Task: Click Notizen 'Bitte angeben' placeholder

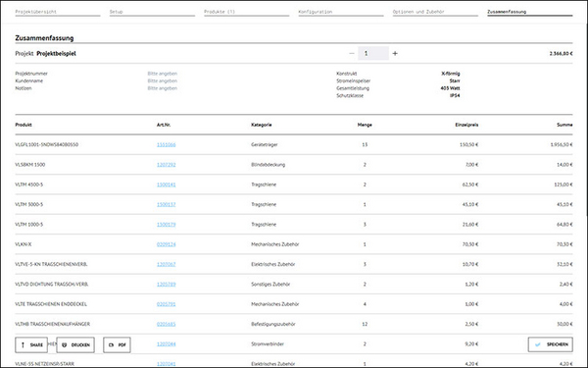Action: 163,88
